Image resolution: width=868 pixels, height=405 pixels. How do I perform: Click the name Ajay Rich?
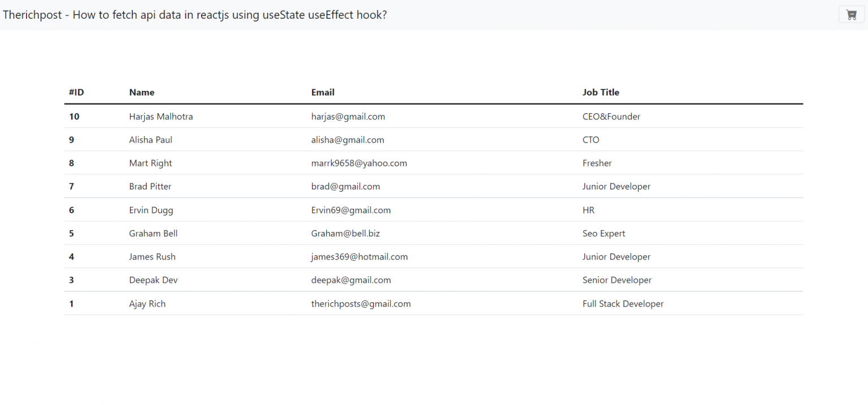(x=147, y=303)
